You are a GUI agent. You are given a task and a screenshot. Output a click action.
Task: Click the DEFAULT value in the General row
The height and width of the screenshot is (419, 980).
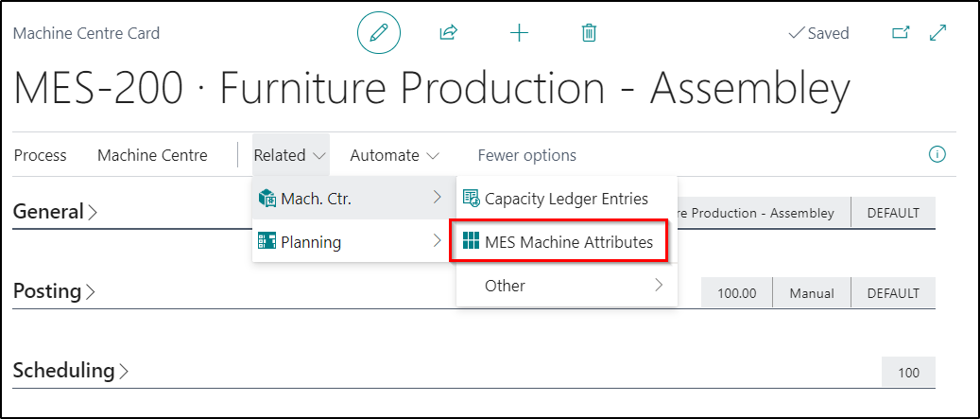pyautogui.click(x=893, y=213)
